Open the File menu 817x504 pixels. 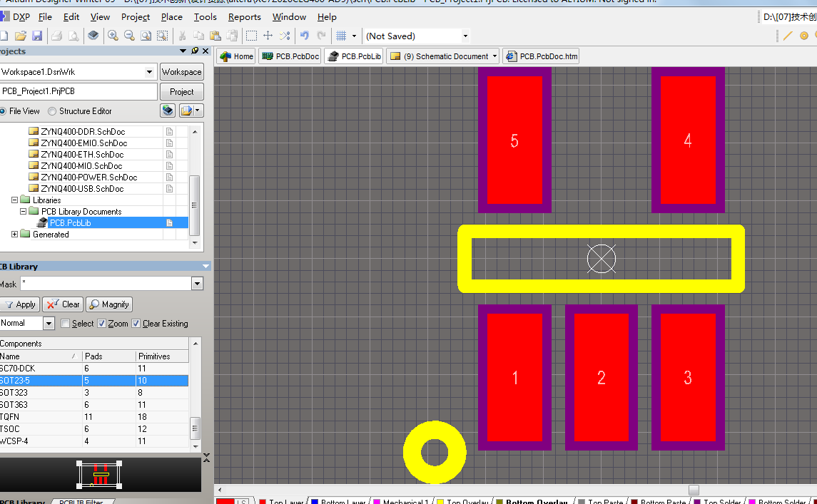click(46, 16)
